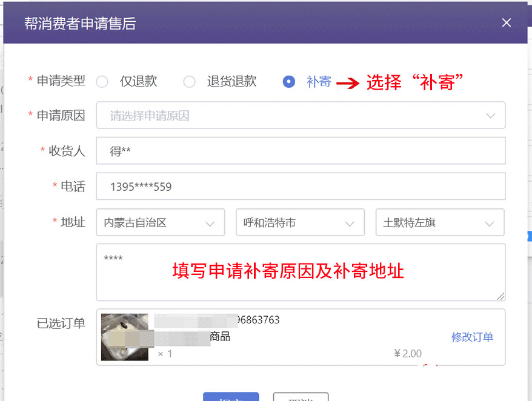Click the 已选订单 order card
The image size is (532, 401).
point(301,337)
